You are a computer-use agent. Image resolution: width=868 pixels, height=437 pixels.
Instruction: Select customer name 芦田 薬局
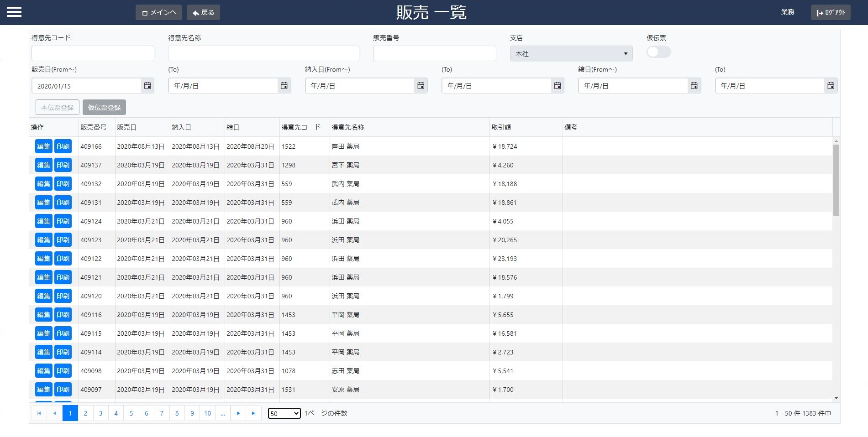345,146
